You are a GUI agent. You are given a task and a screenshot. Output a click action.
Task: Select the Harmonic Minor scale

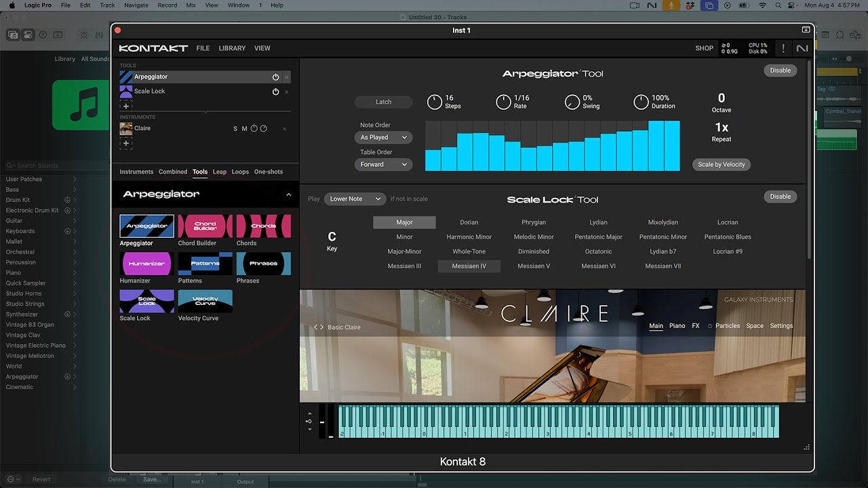(469, 237)
